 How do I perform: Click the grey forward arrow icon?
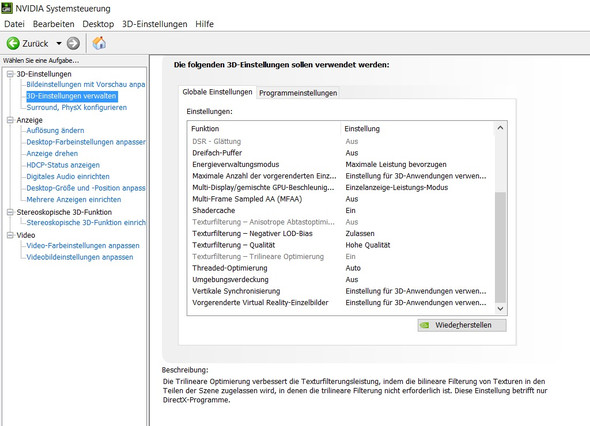pos(73,43)
